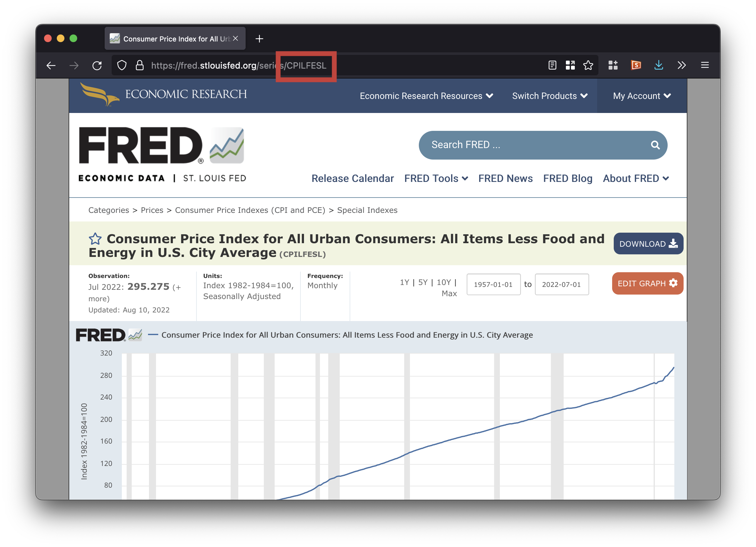Click the QR code grid icon
The height and width of the screenshot is (547, 756).
[570, 65]
